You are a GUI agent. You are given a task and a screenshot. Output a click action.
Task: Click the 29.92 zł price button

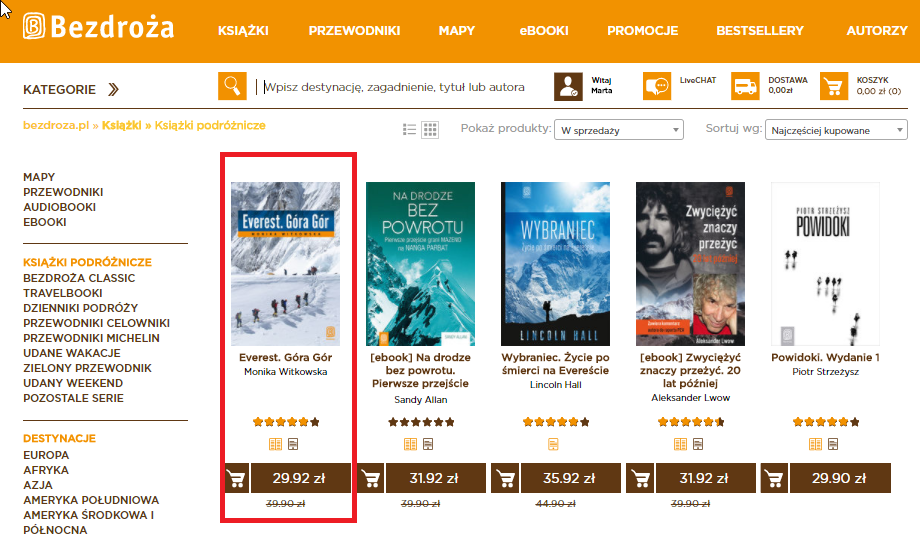click(x=300, y=478)
